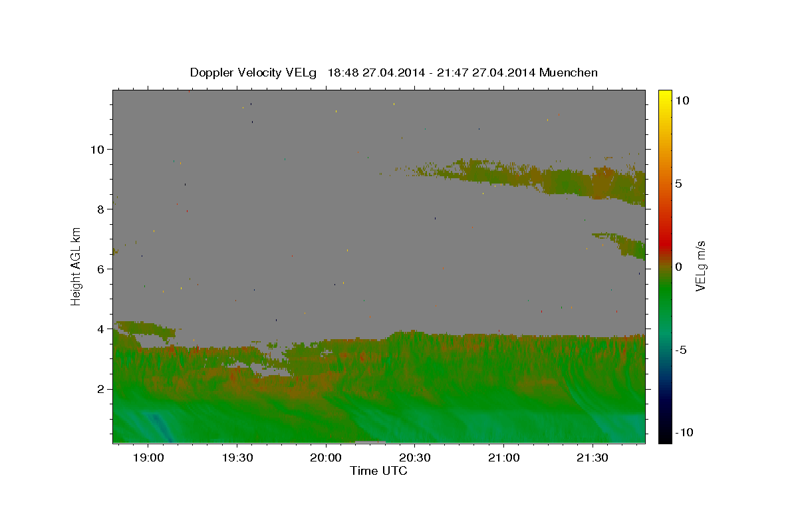Click the colorbar tick label 0
The width and height of the screenshot is (798, 532).
coord(678,267)
